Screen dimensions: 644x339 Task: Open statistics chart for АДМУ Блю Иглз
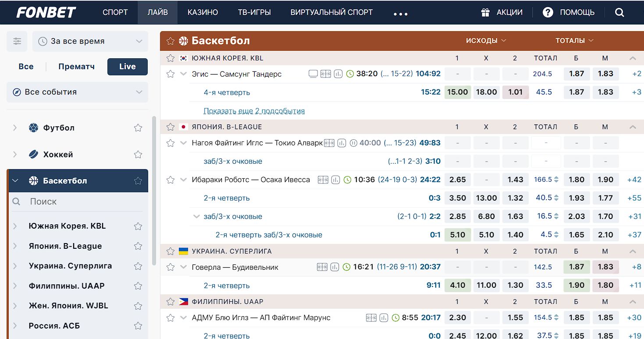coord(384,318)
